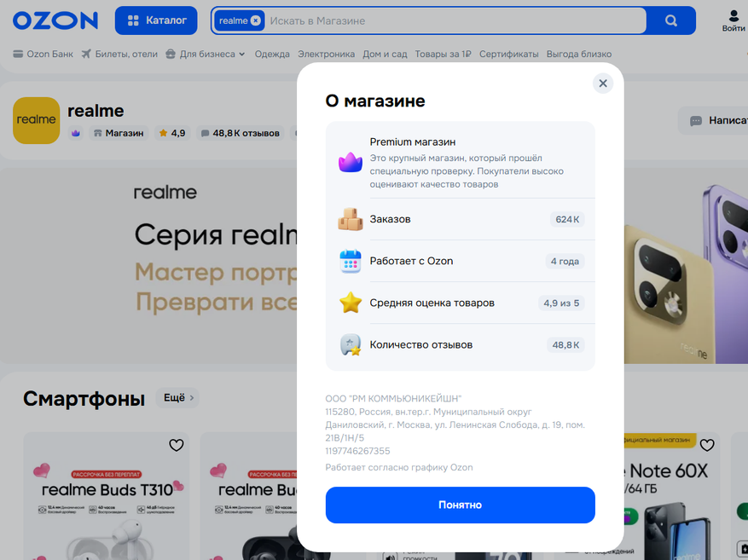The height and width of the screenshot is (560, 748).
Task: Click the calendar icon by Работает с Ozon
Action: (351, 261)
